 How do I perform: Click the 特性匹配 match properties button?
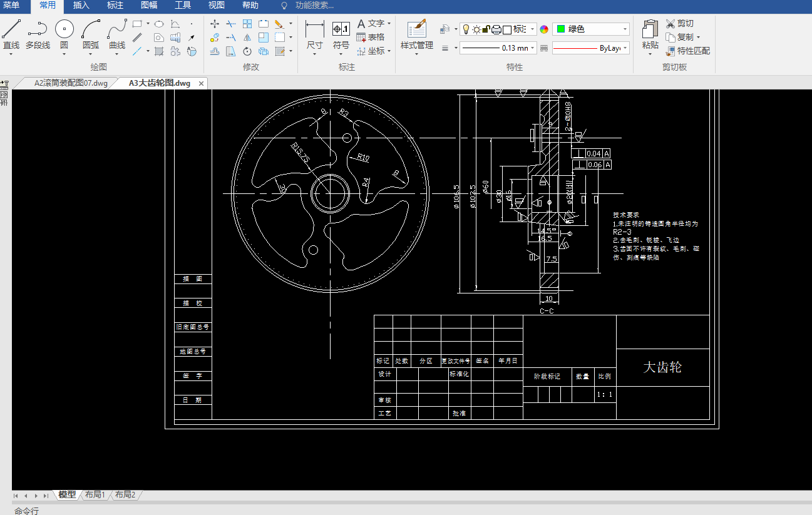coord(688,51)
